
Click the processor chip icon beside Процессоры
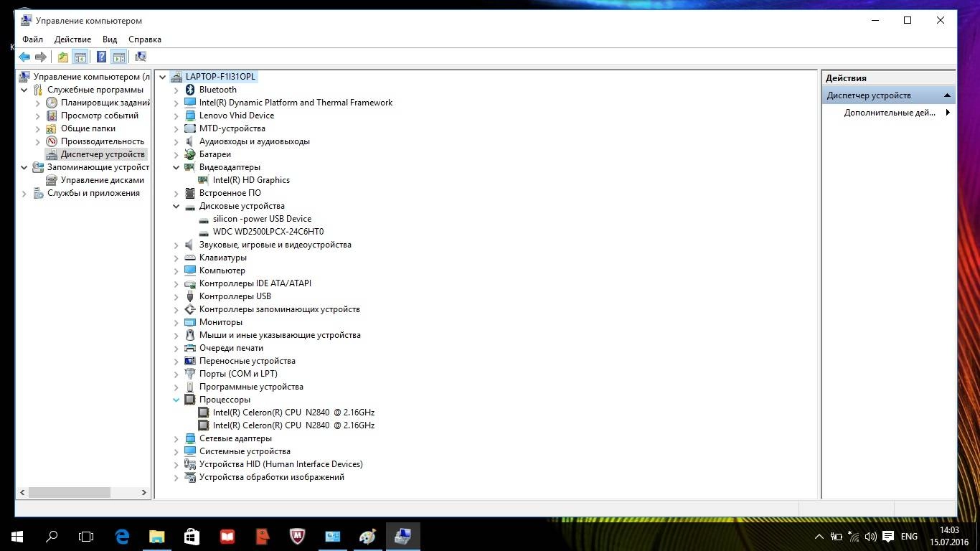point(190,400)
